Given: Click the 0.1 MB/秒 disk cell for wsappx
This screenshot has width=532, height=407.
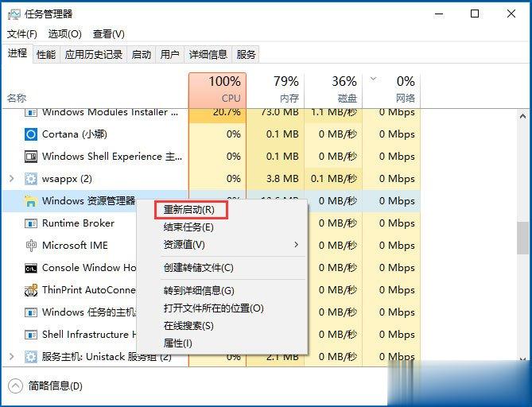Looking at the screenshot, I should coord(333,178).
